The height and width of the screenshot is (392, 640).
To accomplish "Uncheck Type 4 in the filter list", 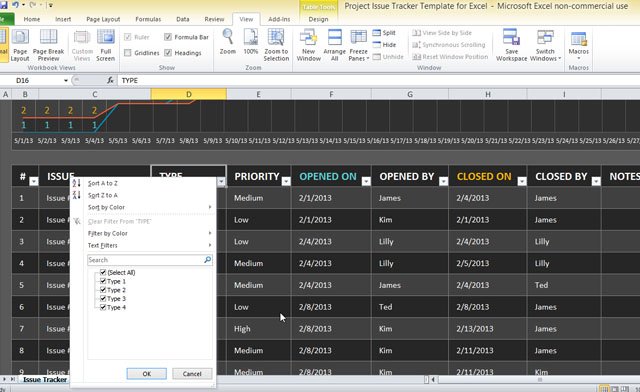I will 103,307.
